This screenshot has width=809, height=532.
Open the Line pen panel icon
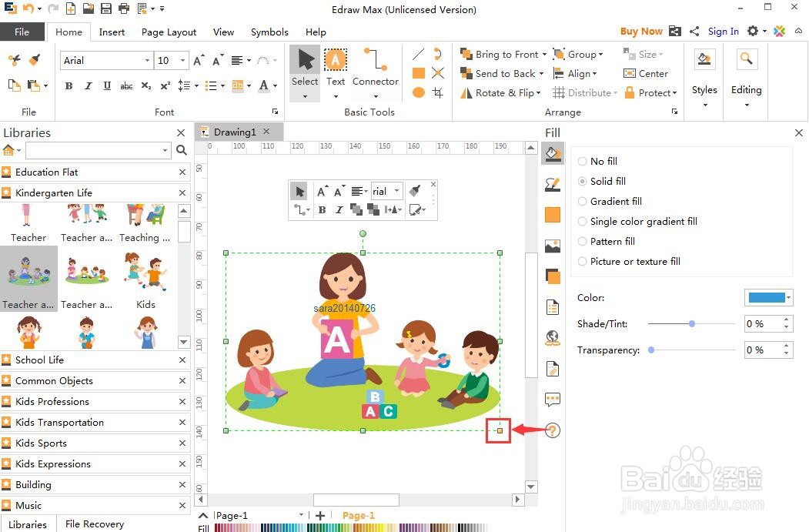click(x=553, y=184)
